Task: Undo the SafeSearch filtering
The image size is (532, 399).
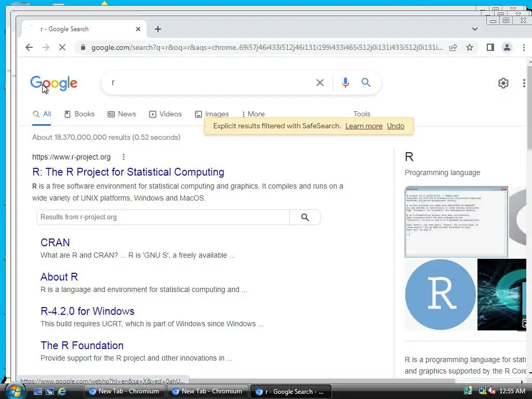Action: point(395,126)
